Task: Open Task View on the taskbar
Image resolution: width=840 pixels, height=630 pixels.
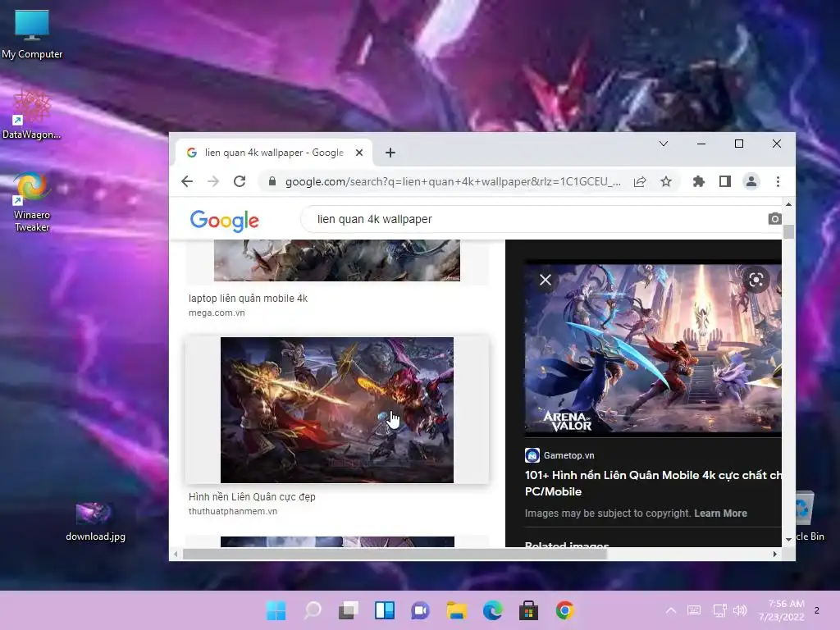Action: (x=349, y=610)
